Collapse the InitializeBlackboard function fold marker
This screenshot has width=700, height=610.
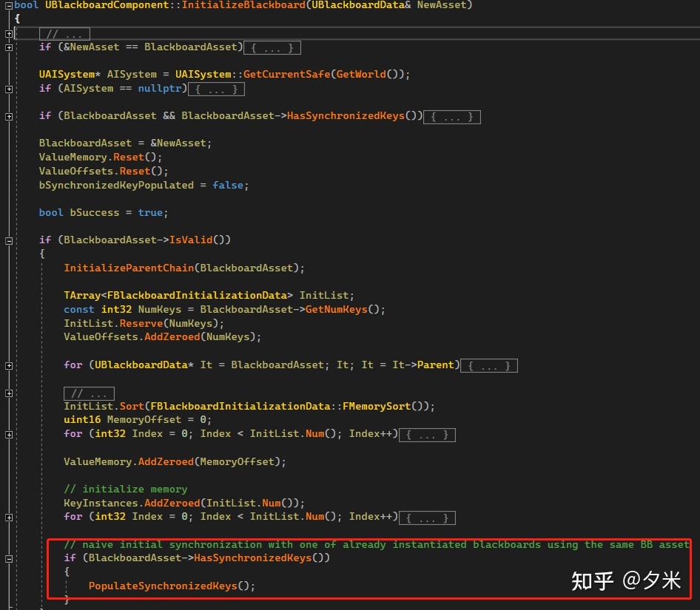pos(8,6)
